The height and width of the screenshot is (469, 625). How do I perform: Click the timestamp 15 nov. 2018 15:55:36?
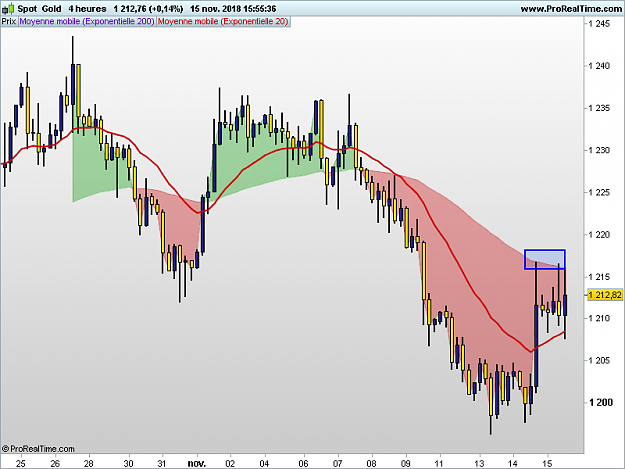[233, 9]
